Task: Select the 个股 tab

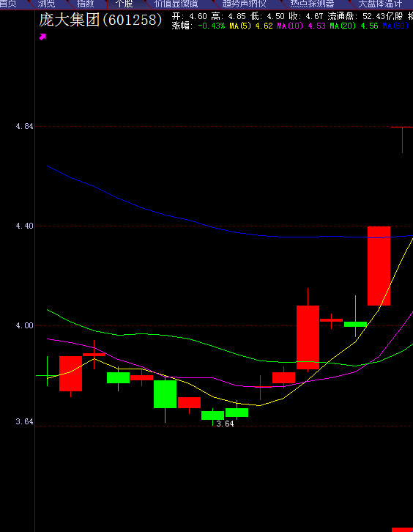Action: (x=124, y=4)
